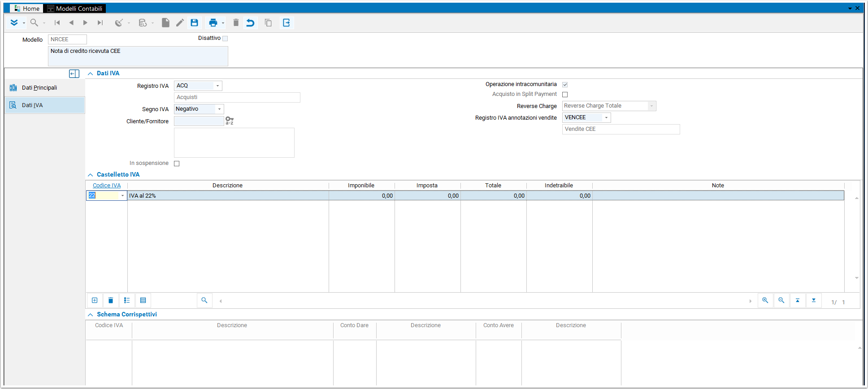
Task: Go to the previous record
Action: pyautogui.click(x=71, y=23)
